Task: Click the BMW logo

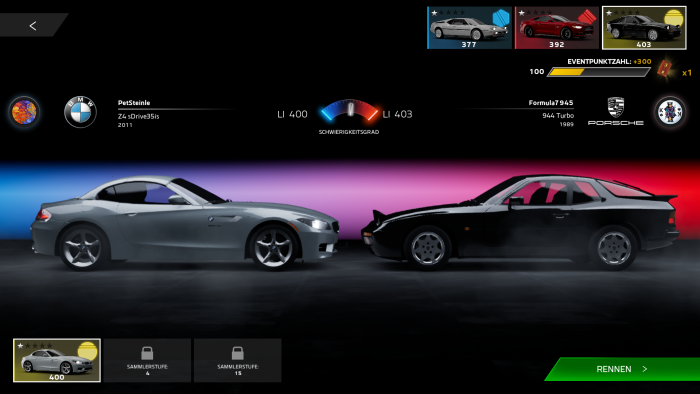Action: click(80, 112)
